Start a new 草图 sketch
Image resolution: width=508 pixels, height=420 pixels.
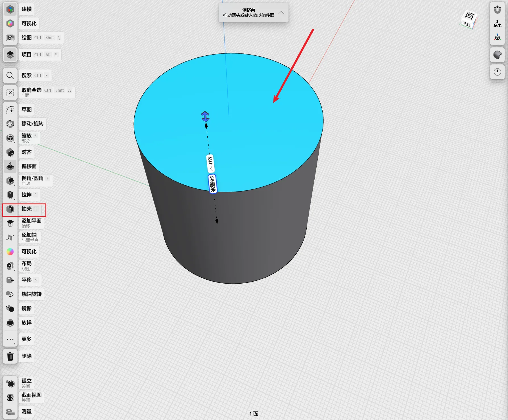pyautogui.click(x=10, y=110)
